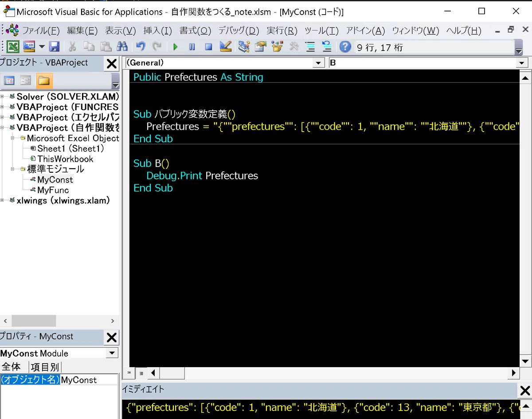Open Properties Window toolbar icon

(260, 47)
